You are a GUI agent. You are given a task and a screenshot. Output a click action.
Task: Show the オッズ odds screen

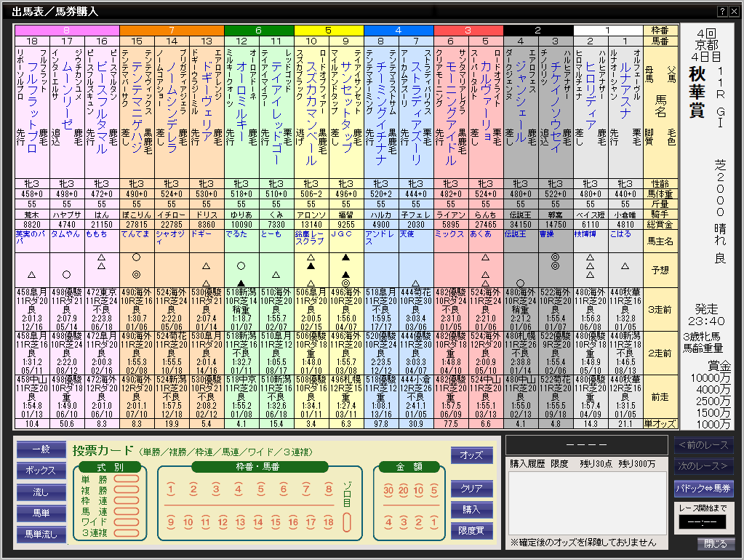[x=471, y=455]
